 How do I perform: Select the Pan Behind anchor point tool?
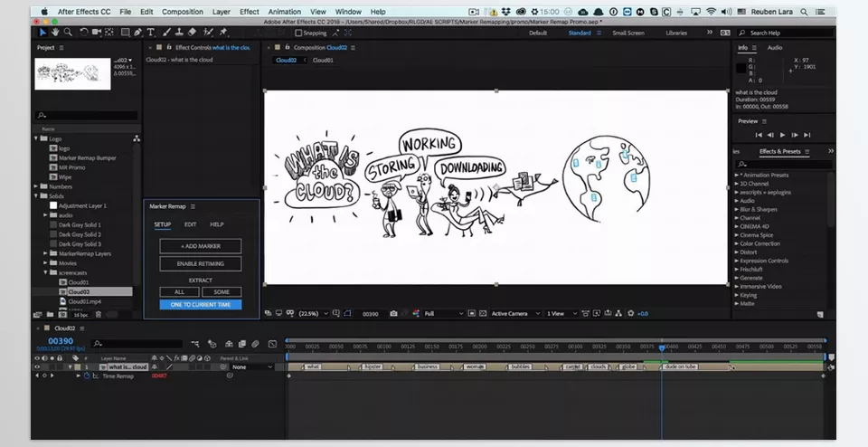coord(109,33)
